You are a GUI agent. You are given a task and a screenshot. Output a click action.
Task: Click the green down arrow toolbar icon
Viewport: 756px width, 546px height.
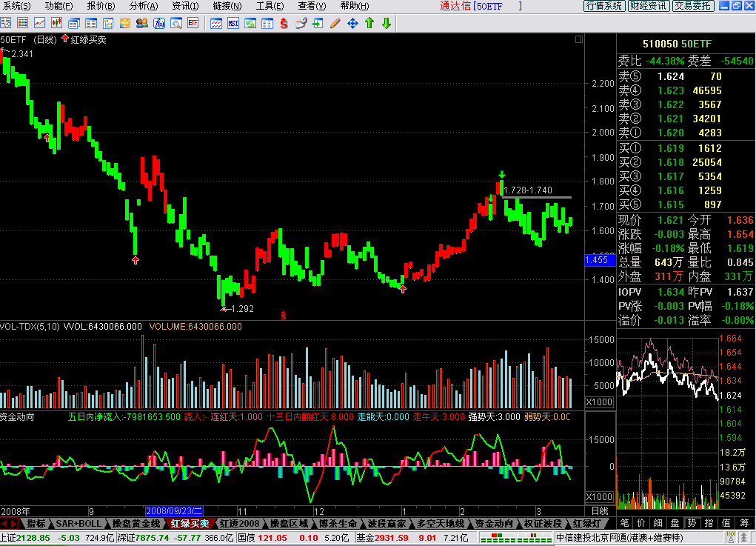click(387, 23)
